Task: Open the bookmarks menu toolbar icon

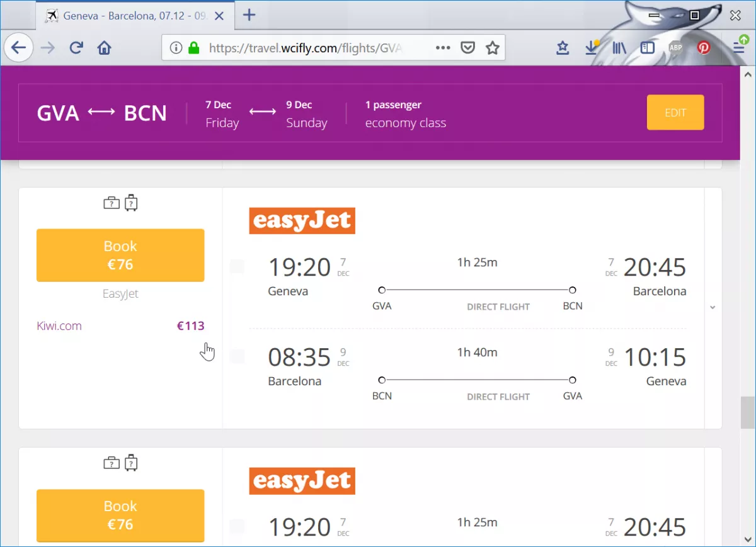Action: click(x=563, y=48)
